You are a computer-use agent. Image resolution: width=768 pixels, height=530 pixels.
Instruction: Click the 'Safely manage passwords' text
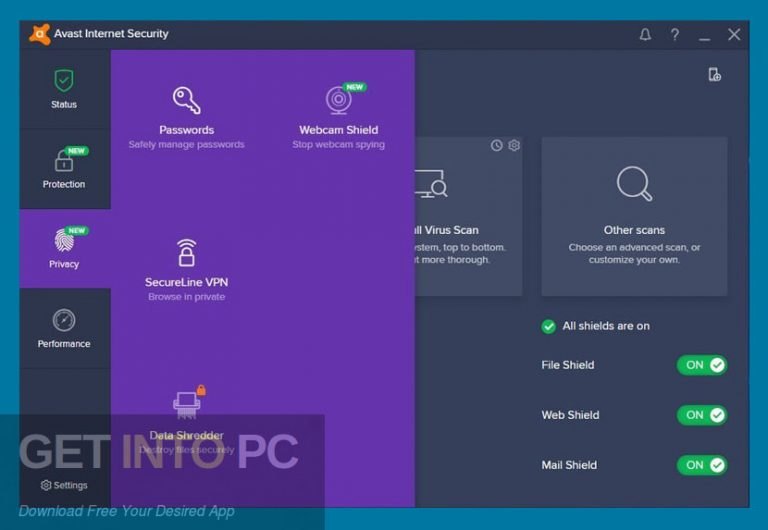[187, 145]
